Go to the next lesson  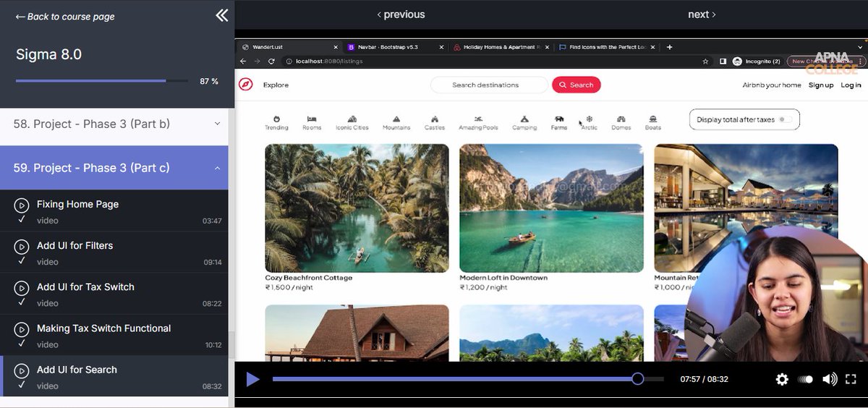(x=702, y=14)
